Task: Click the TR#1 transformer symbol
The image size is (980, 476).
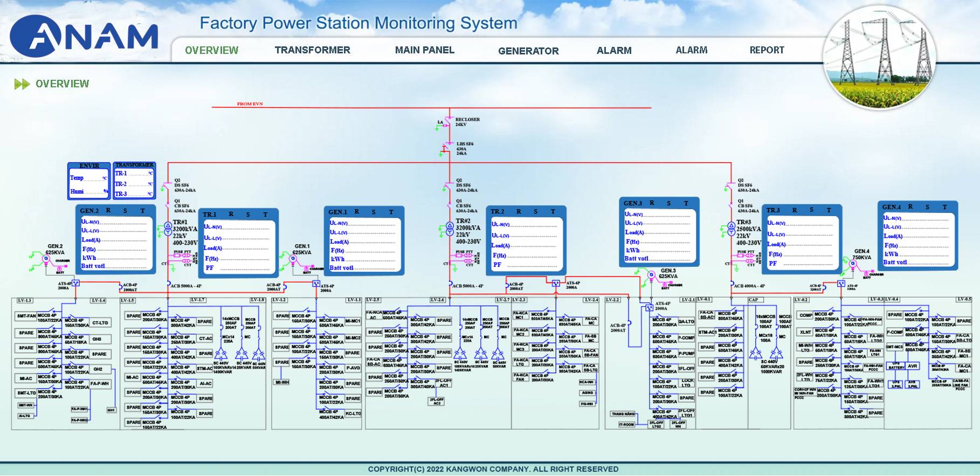Action: pyautogui.click(x=168, y=229)
